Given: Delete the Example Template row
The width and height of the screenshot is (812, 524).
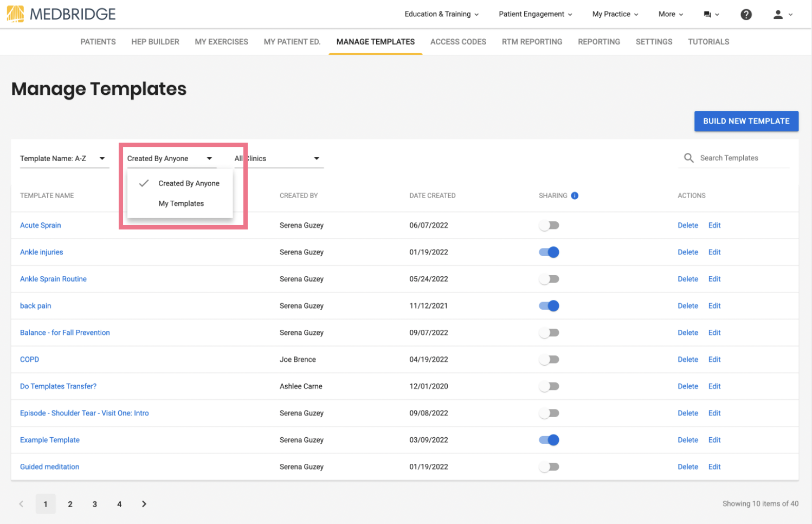Looking at the screenshot, I should click(688, 440).
